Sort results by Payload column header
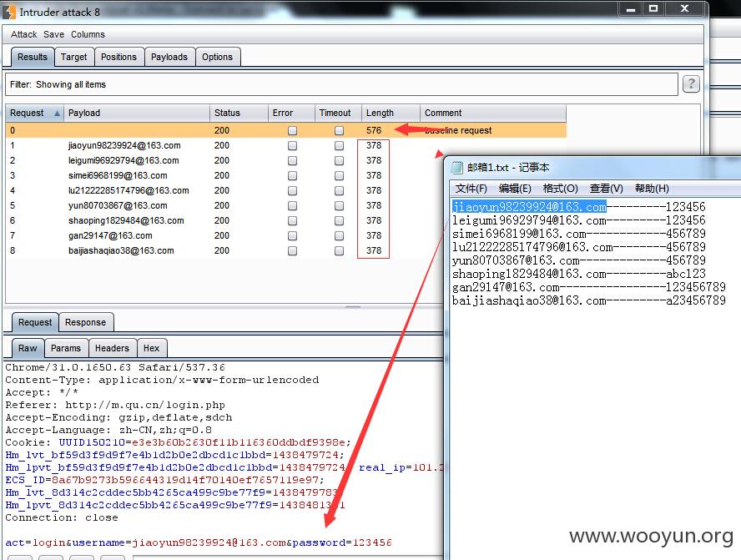The height and width of the screenshot is (560, 741). pos(137,113)
